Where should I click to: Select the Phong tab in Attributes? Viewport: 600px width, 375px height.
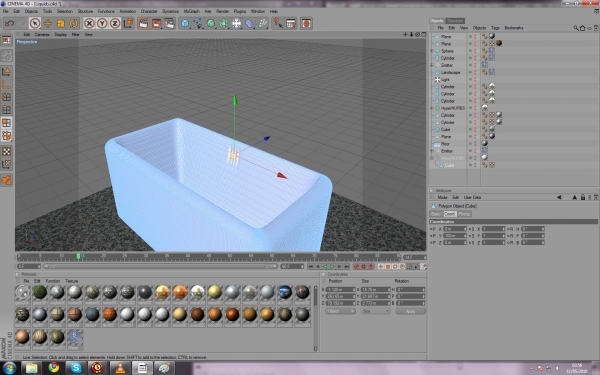click(464, 214)
